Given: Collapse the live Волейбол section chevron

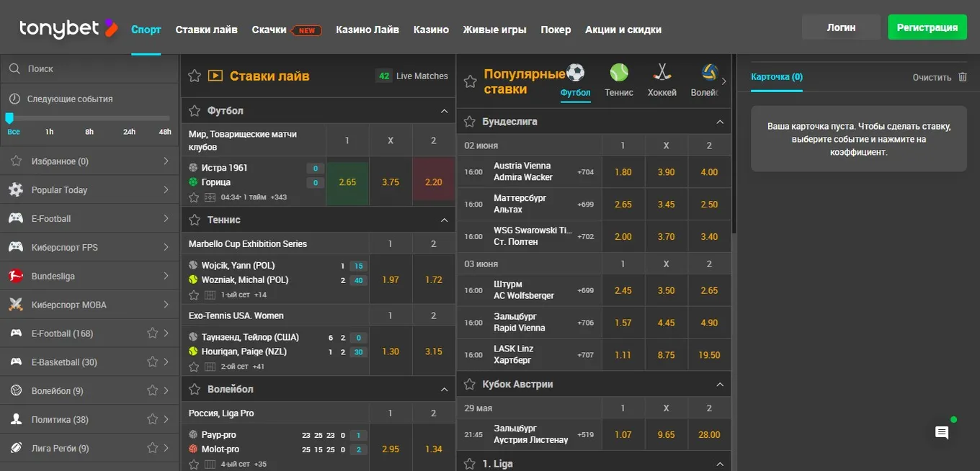Looking at the screenshot, I should pyautogui.click(x=444, y=389).
